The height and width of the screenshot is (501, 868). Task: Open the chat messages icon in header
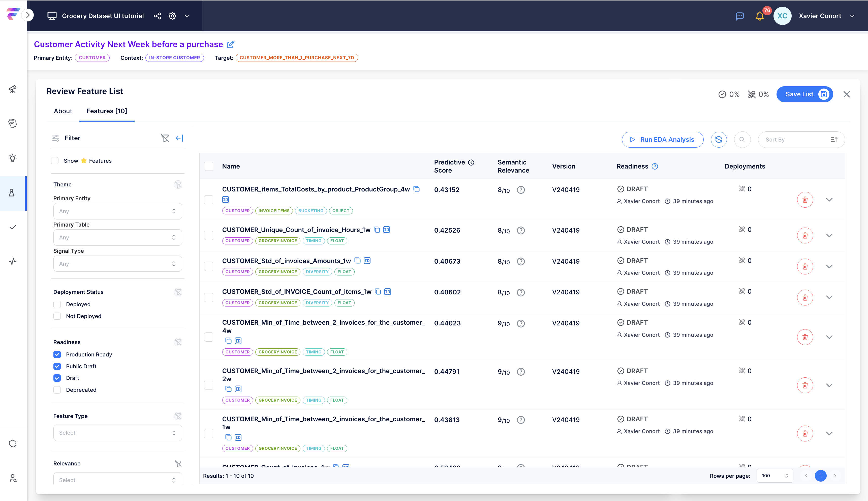(x=740, y=16)
